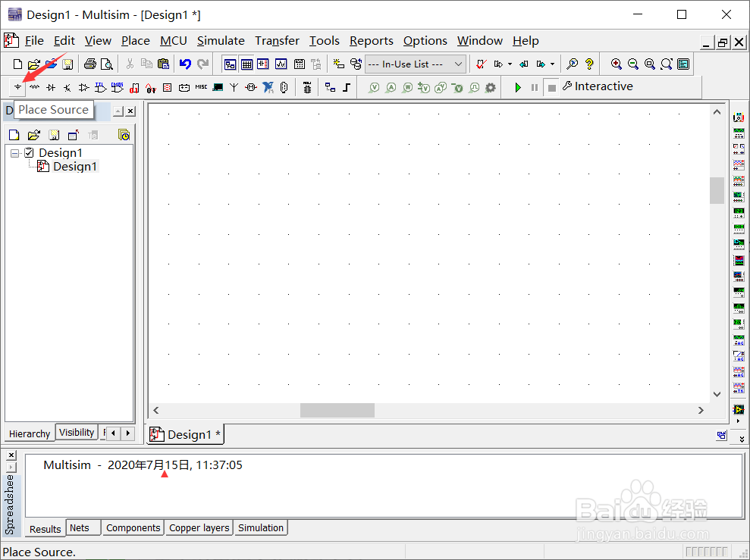Run the simulation with the green play button
This screenshot has width=750, height=560.
[517, 87]
